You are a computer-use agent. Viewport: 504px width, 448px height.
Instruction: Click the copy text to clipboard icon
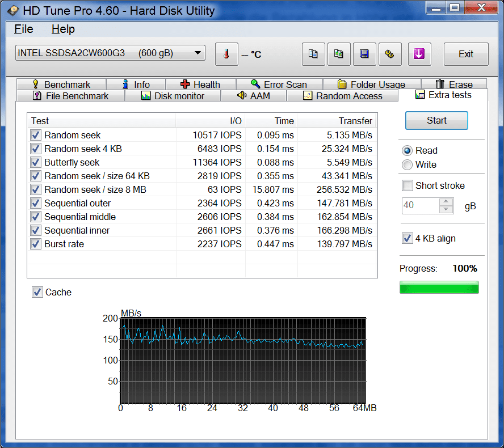click(313, 54)
